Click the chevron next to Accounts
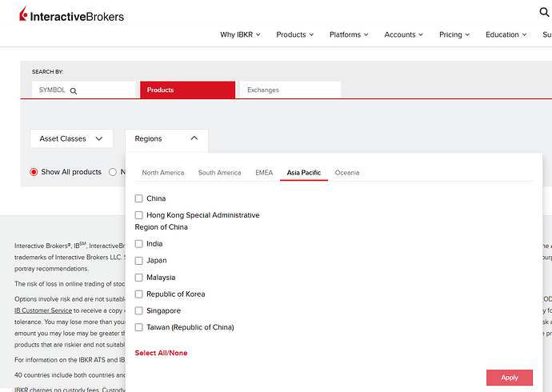The height and width of the screenshot is (392, 552). 421,35
